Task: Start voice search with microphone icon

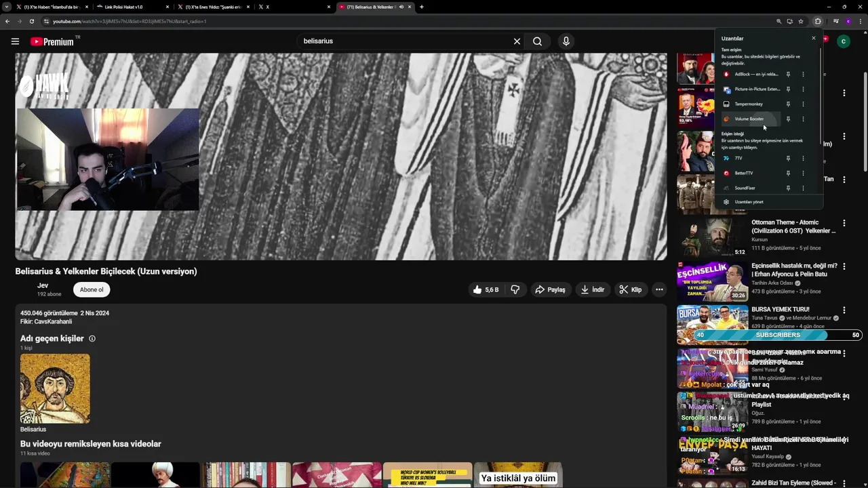Action: point(566,41)
